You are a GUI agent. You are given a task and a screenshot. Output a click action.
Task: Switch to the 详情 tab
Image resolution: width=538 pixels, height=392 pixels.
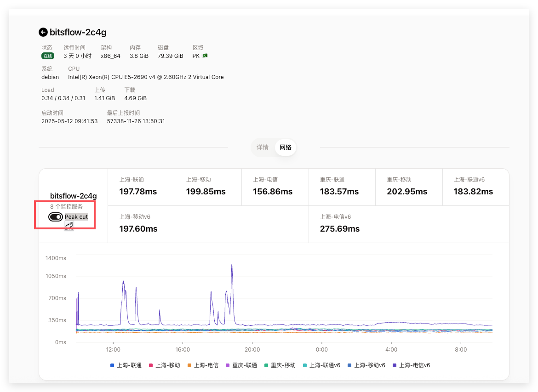(263, 148)
